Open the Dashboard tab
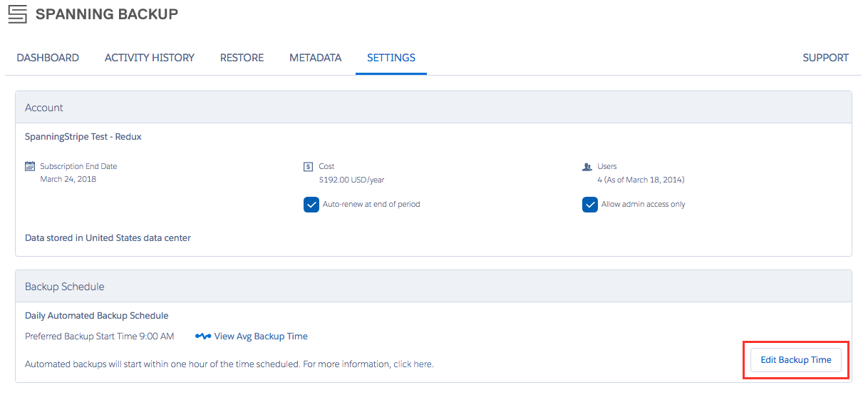Viewport: 868px width, 395px height. click(48, 58)
